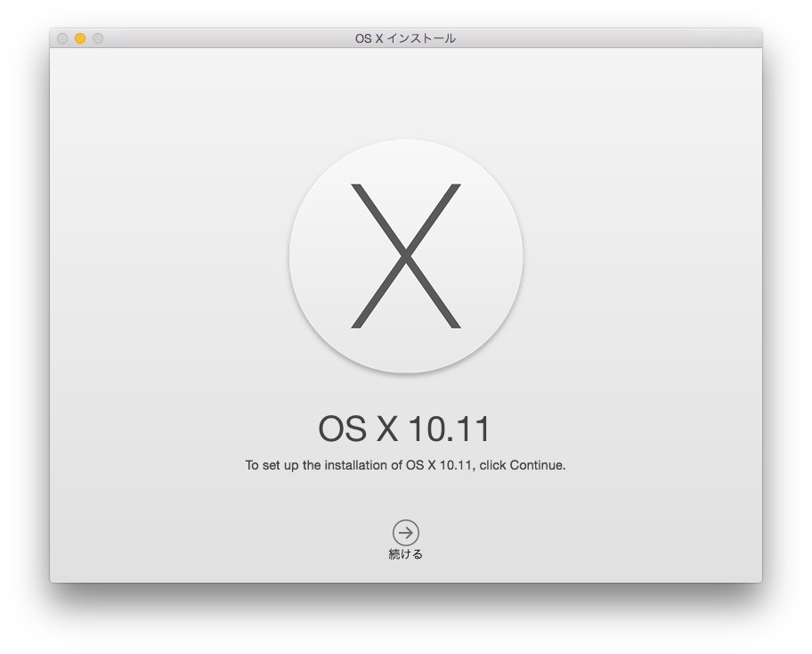Click the large OS X logo
Image resolution: width=812 pixels, height=654 pixels.
pos(405,256)
